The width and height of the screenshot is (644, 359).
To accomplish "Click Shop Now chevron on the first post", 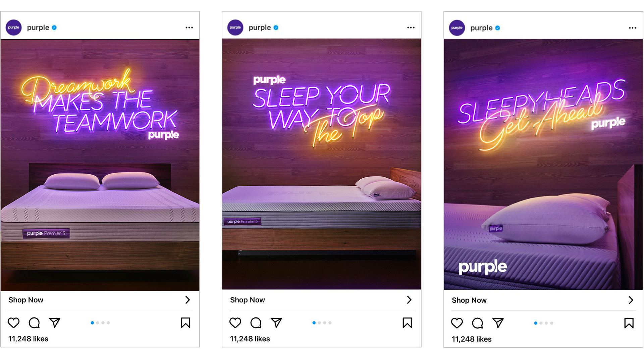I will pyautogui.click(x=187, y=300).
